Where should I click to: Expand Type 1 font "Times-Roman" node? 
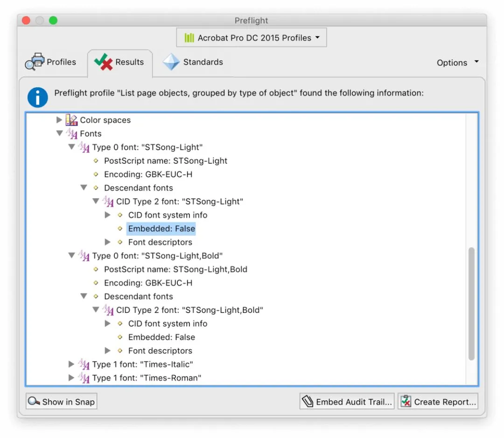[71, 377]
